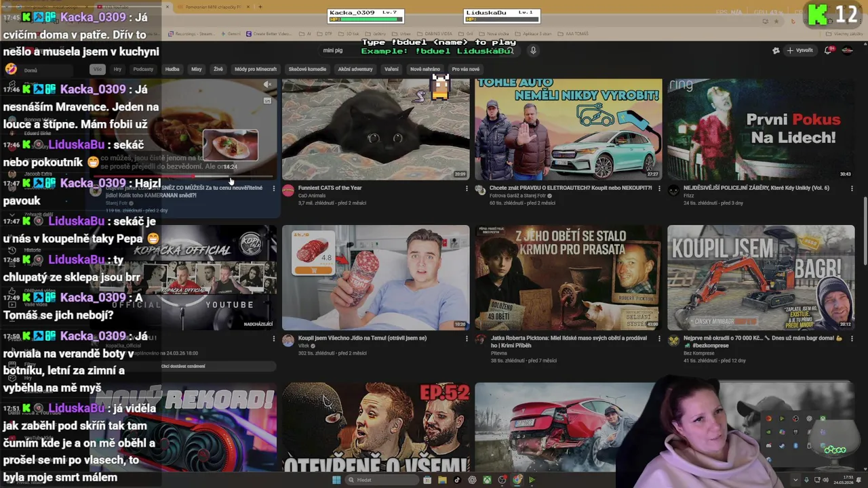This screenshot has height=488, width=868.
Task: Open the green play-arrow taskbar app
Action: click(532, 480)
